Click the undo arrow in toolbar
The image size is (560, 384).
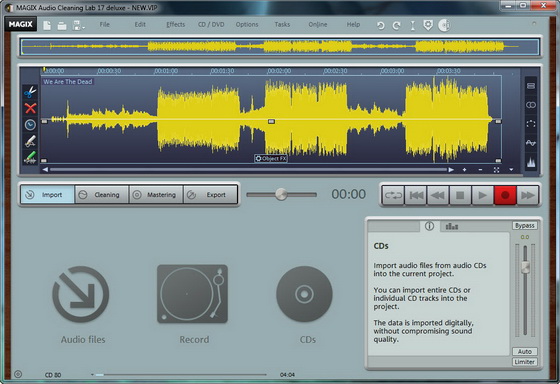[381, 25]
